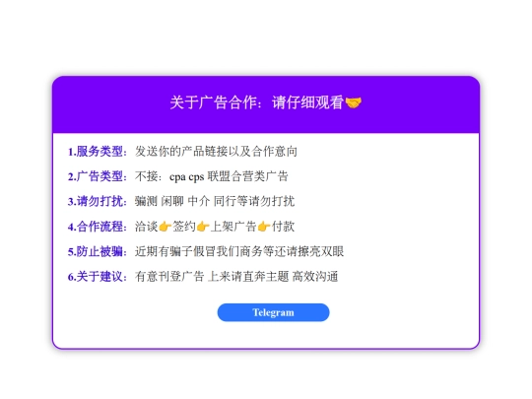Click the label 2.广告类型

coord(97,176)
